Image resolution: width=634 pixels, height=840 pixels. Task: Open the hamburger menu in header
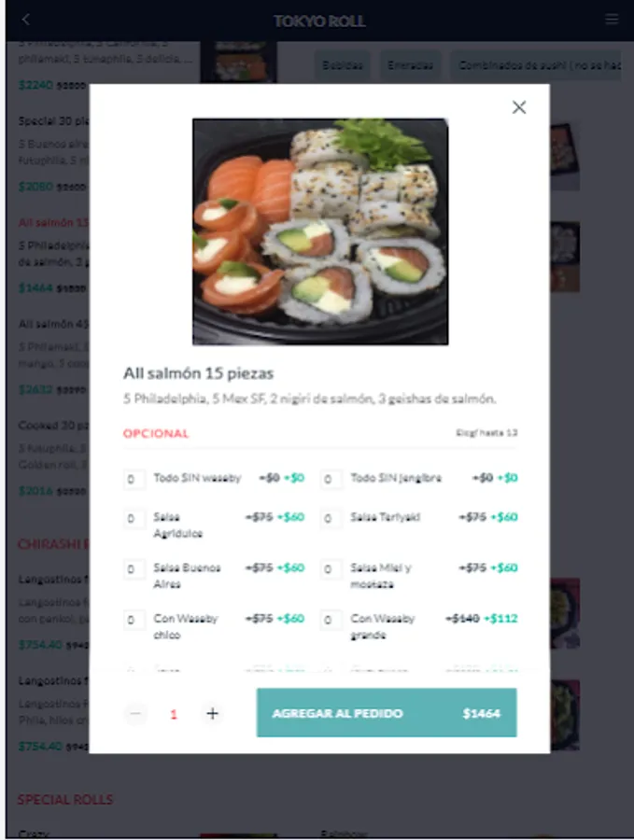coord(612,20)
